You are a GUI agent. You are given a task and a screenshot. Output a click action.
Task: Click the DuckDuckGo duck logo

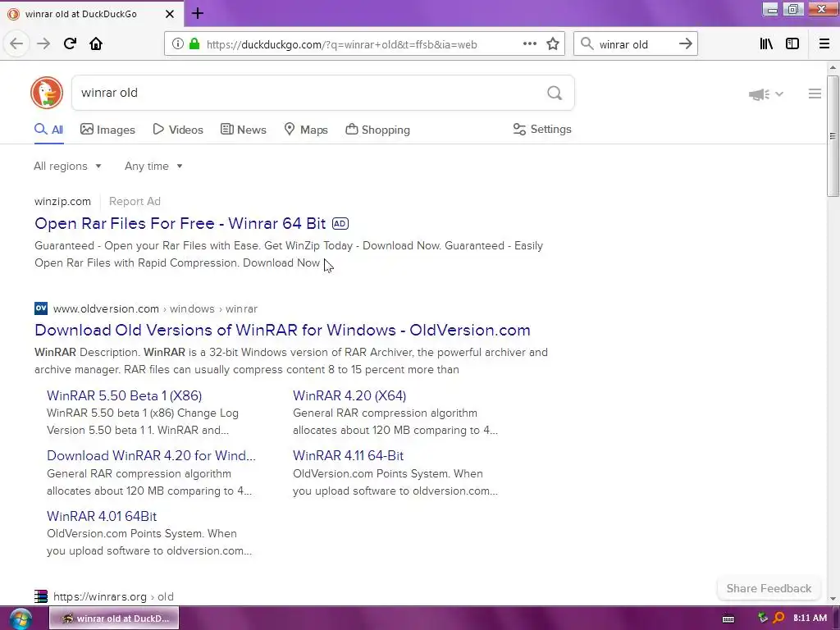coord(47,93)
